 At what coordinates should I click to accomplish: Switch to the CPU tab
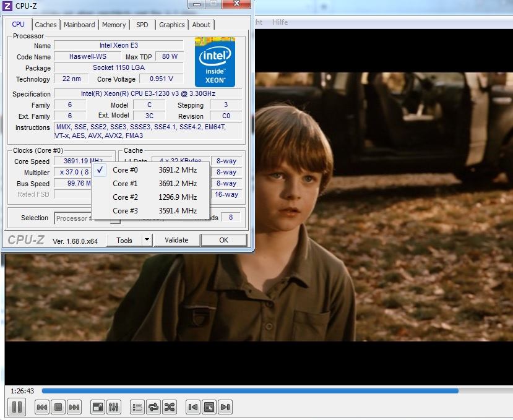pyautogui.click(x=18, y=24)
